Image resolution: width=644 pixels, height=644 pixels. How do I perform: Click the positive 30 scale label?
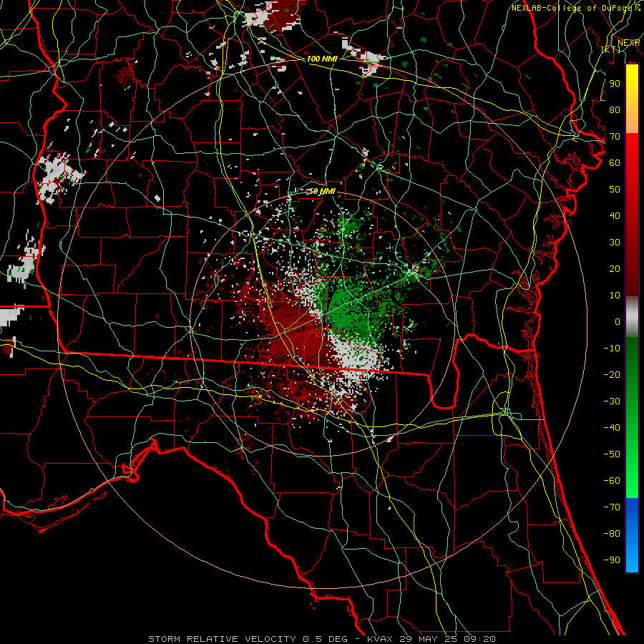coord(615,242)
